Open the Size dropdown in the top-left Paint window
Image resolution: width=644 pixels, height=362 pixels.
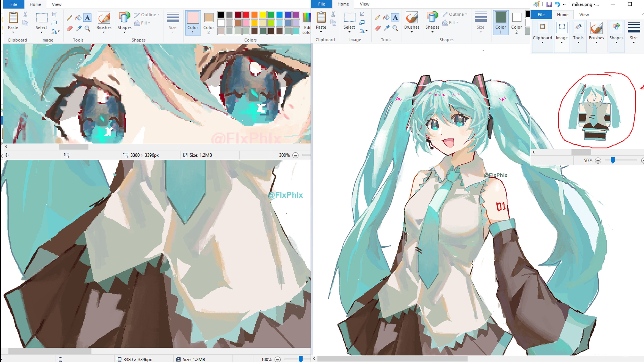click(173, 22)
